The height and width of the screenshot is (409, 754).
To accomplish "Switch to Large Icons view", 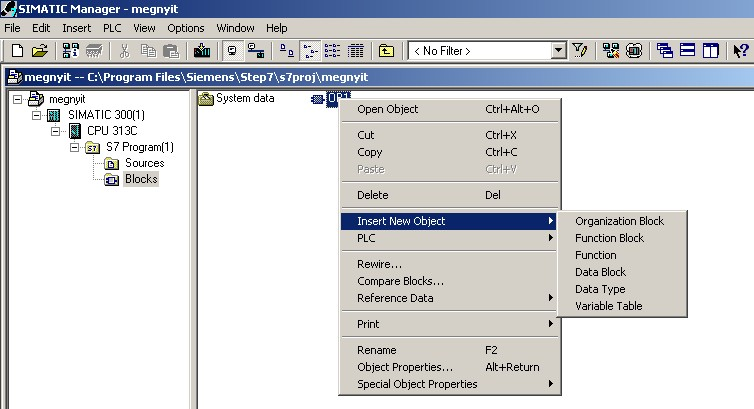I will tap(287, 50).
